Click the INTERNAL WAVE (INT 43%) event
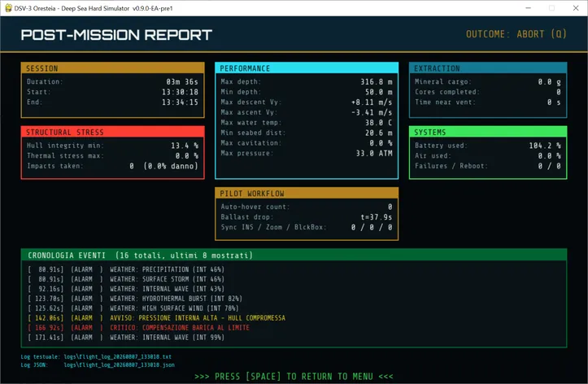This screenshot has height=384, width=588. [x=126, y=289]
